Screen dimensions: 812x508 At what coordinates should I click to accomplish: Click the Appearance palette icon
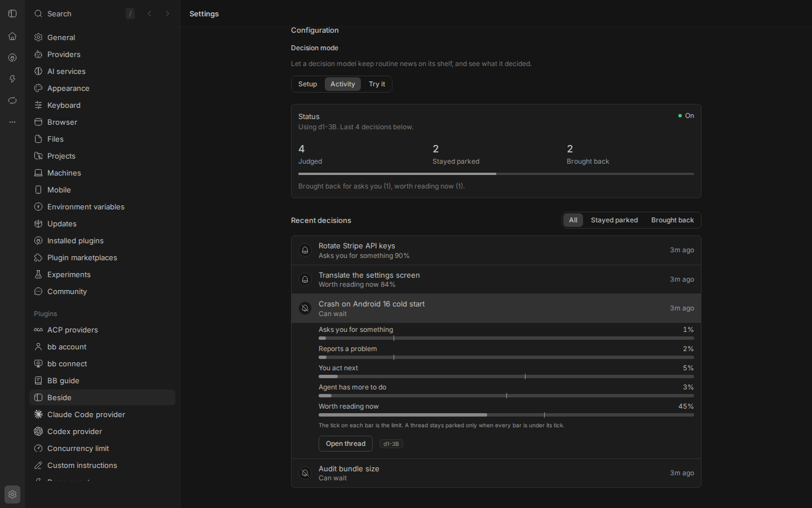(x=38, y=88)
